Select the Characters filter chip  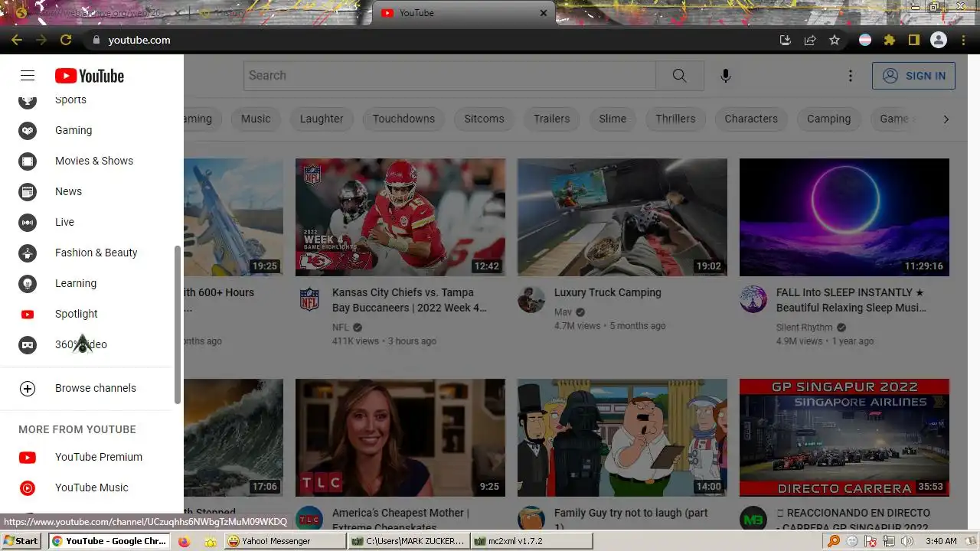coord(751,119)
